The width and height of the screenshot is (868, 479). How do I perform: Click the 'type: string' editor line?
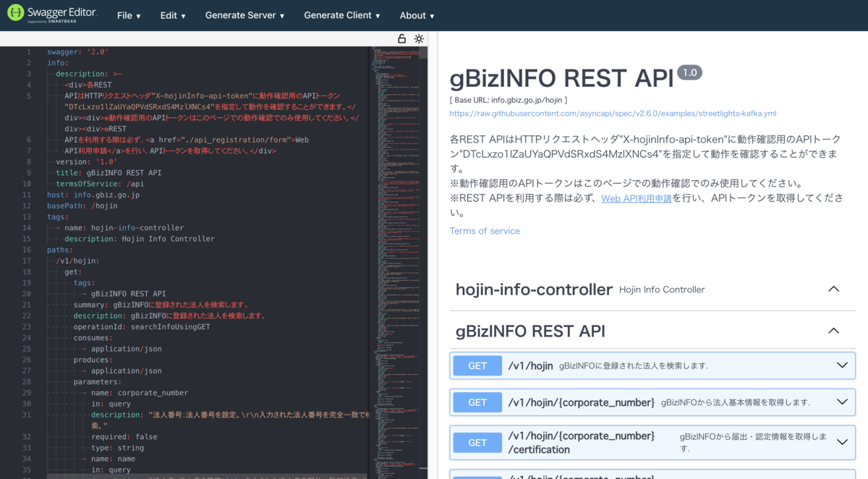[x=119, y=447]
